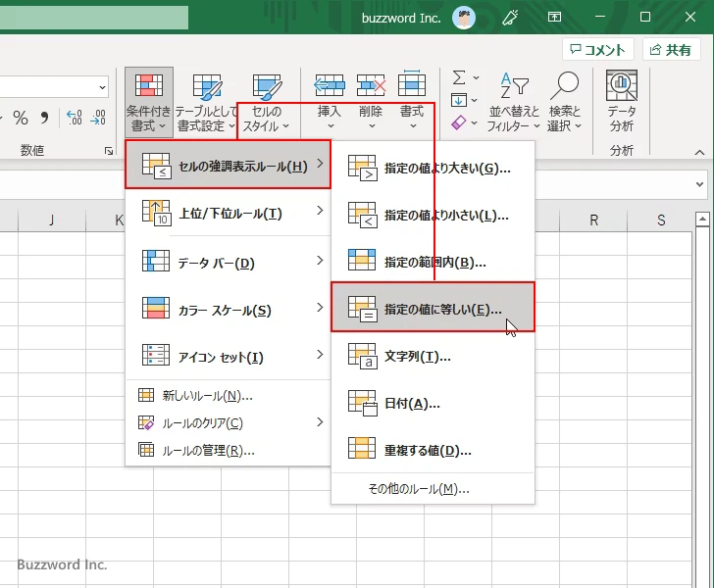Screen dimensions: 714x588
Task: Expand カラー スケール(S) submenu
Action: click(x=228, y=309)
